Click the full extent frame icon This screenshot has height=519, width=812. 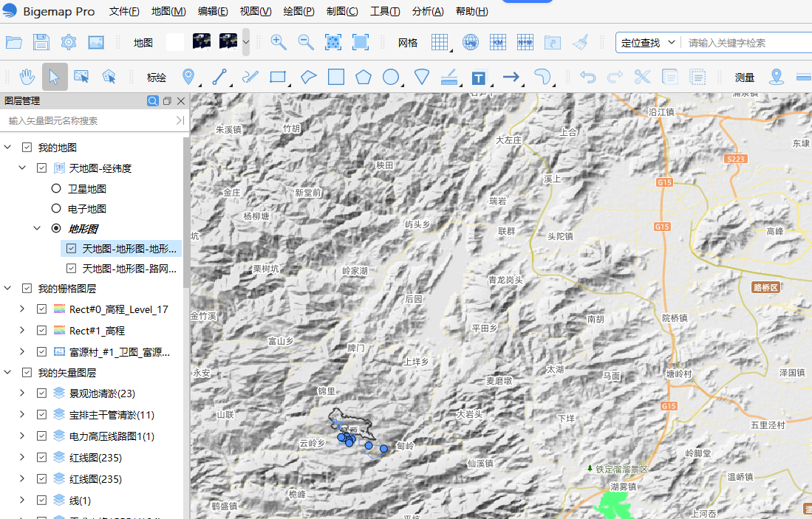point(361,42)
